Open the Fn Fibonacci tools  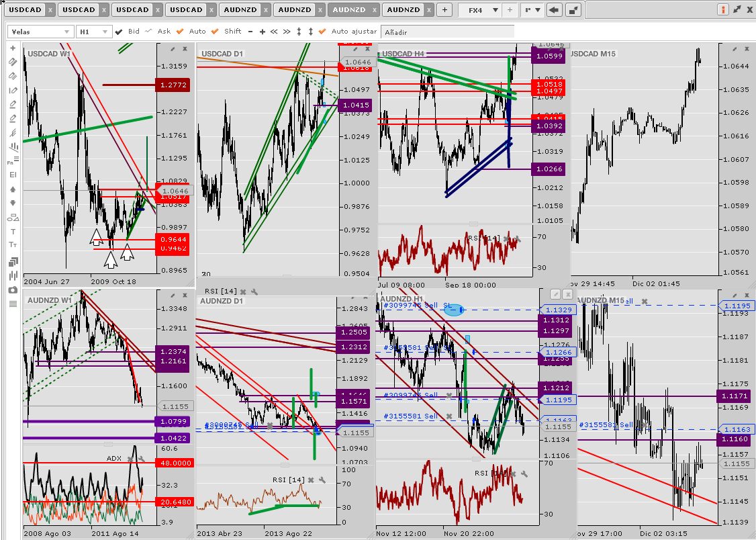(x=13, y=161)
